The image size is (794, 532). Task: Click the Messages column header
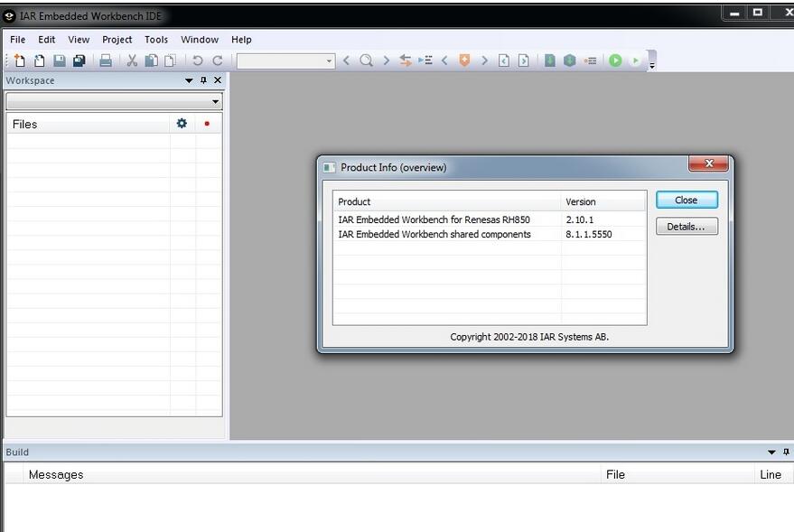tap(312, 475)
